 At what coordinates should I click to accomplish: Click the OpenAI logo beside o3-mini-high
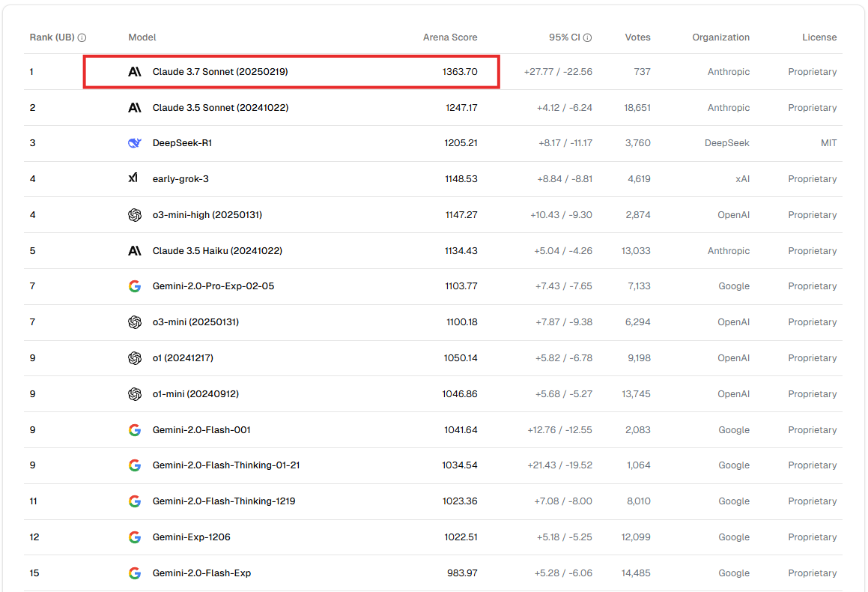point(135,215)
